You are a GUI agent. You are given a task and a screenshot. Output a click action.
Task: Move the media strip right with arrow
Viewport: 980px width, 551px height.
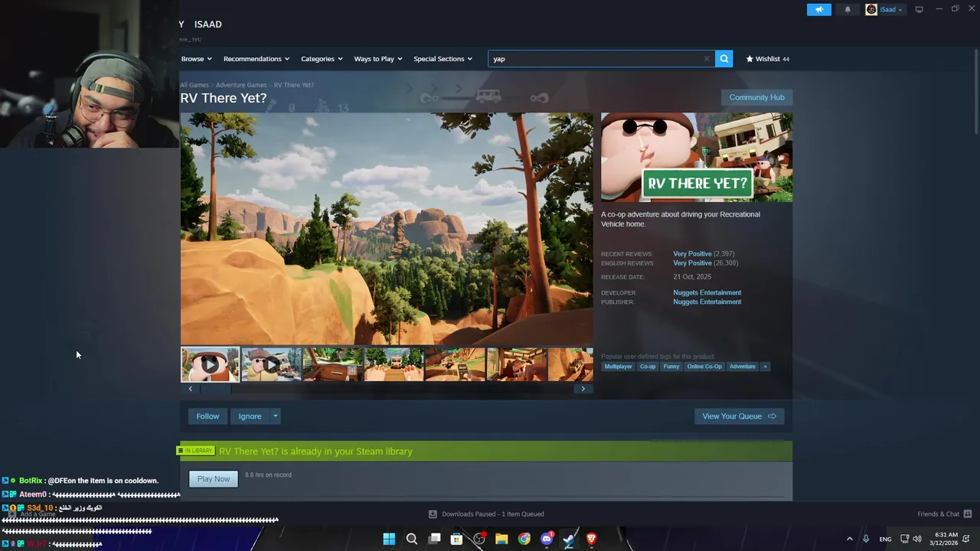pyautogui.click(x=583, y=389)
